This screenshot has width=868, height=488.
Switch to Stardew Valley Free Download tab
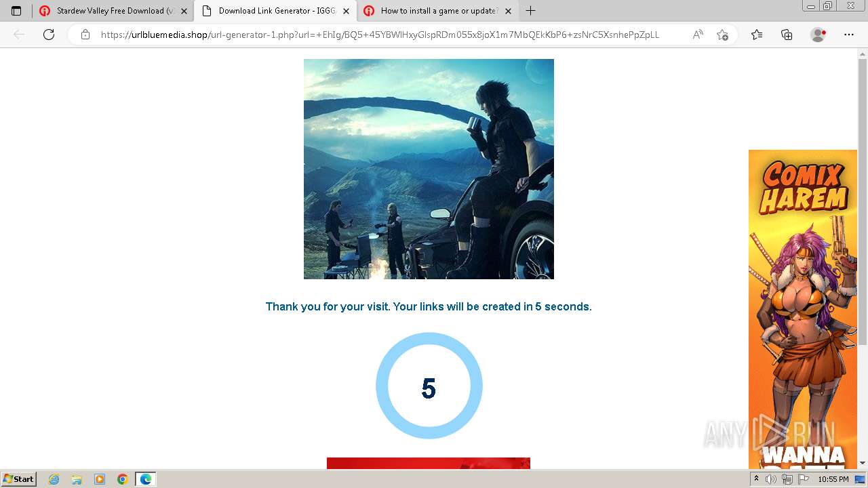click(113, 11)
